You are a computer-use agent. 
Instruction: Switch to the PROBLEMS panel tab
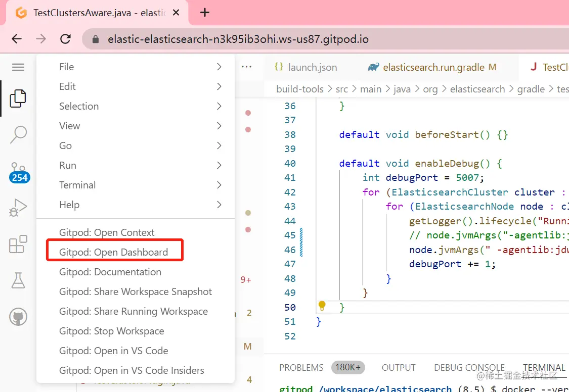pos(301,367)
